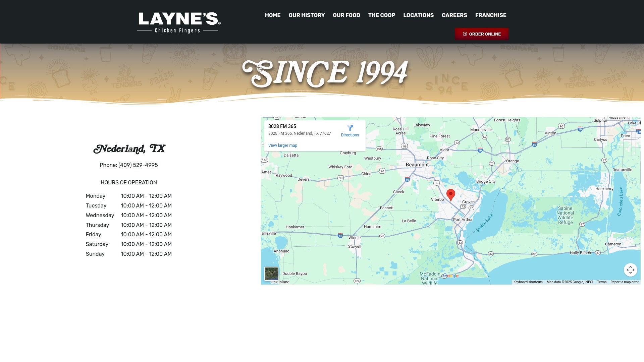The image size is (644, 362).
Task: Click Sabine National Wildlife Refuge label
Action: point(565,215)
